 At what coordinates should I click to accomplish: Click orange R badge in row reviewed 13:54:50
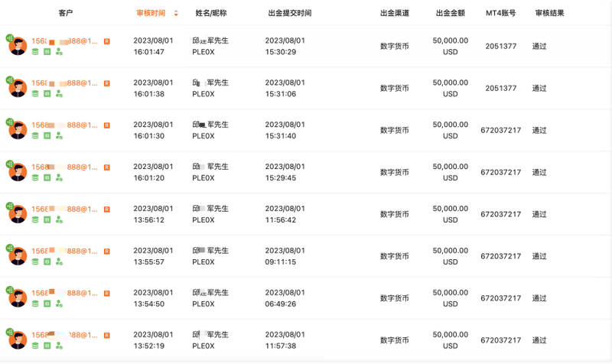(x=106, y=294)
